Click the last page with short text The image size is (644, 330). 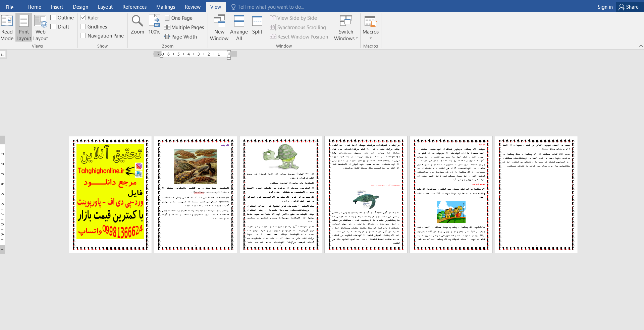click(536, 194)
